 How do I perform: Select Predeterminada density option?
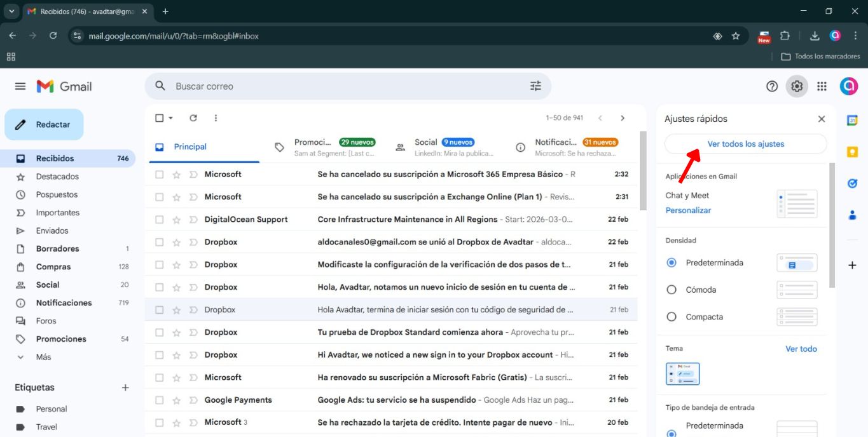[x=671, y=262]
